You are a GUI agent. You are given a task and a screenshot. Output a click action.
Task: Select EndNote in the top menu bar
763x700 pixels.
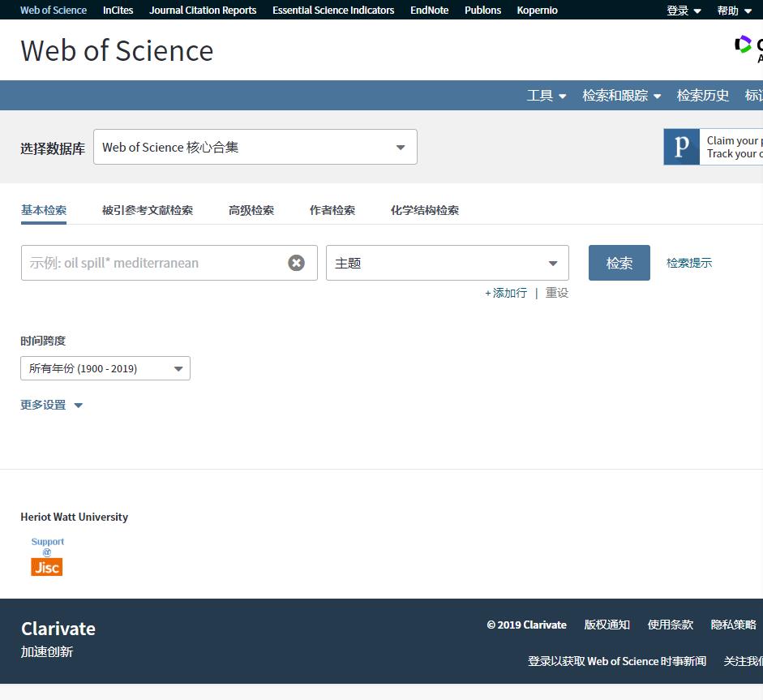429,10
